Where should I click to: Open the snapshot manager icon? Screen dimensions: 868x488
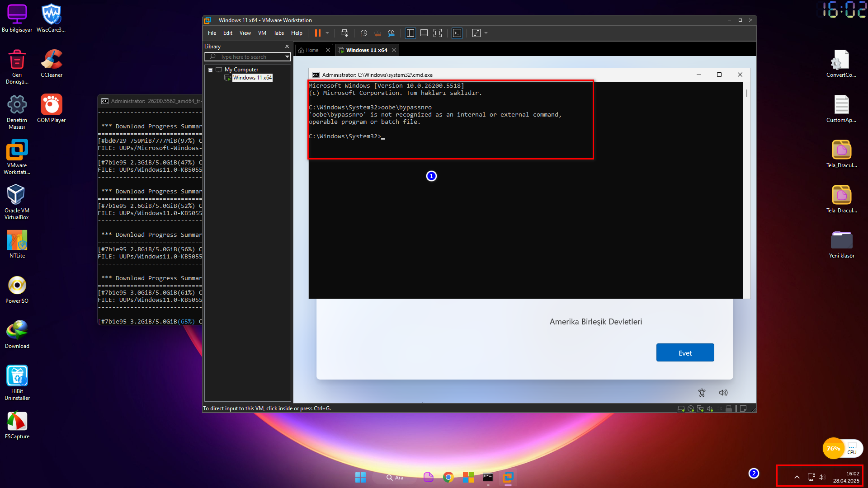[392, 33]
